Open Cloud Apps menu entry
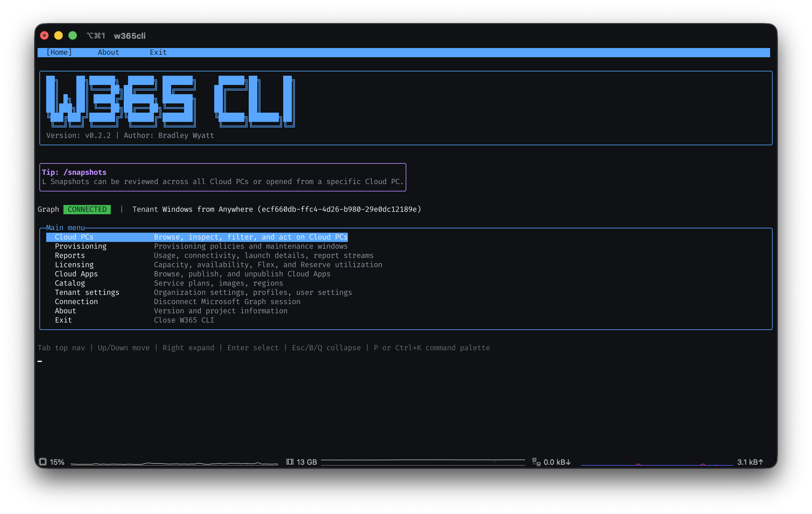Viewport: 812px width, 514px height. tap(76, 274)
